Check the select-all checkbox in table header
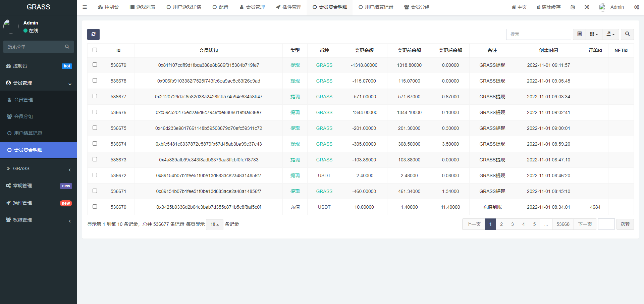 95,50
